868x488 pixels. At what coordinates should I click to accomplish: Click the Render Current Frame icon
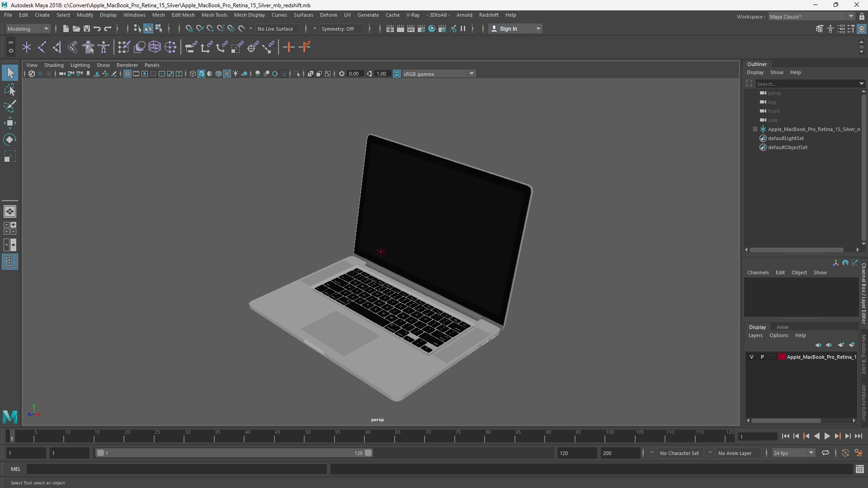(401, 28)
